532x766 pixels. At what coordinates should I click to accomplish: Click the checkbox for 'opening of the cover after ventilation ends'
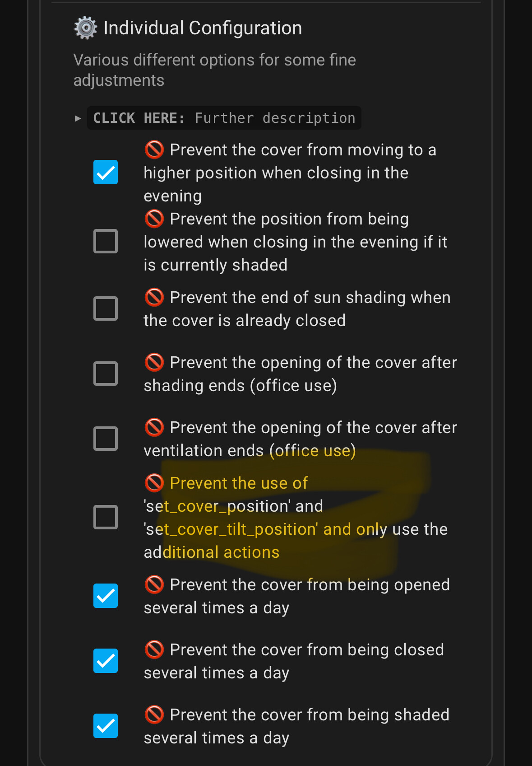[x=105, y=438]
